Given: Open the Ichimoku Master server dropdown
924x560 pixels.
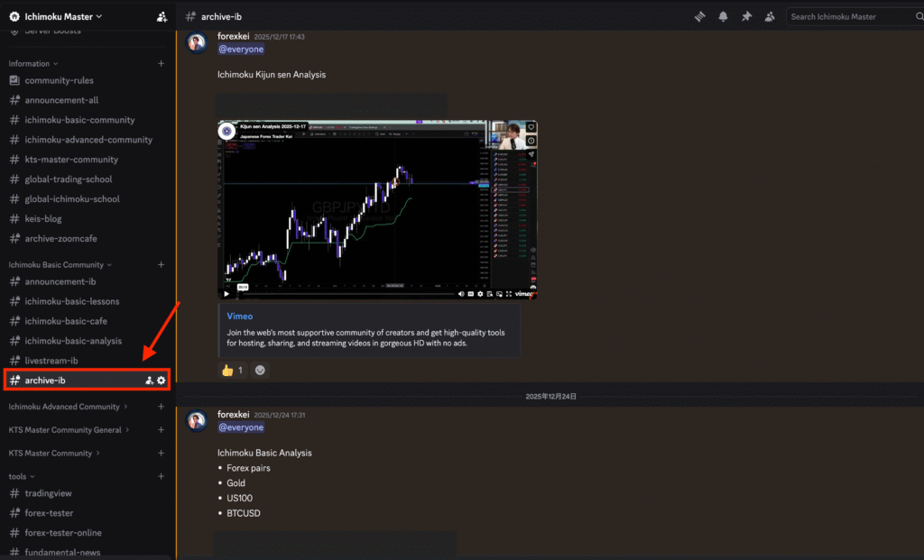Looking at the screenshot, I should pos(56,16).
